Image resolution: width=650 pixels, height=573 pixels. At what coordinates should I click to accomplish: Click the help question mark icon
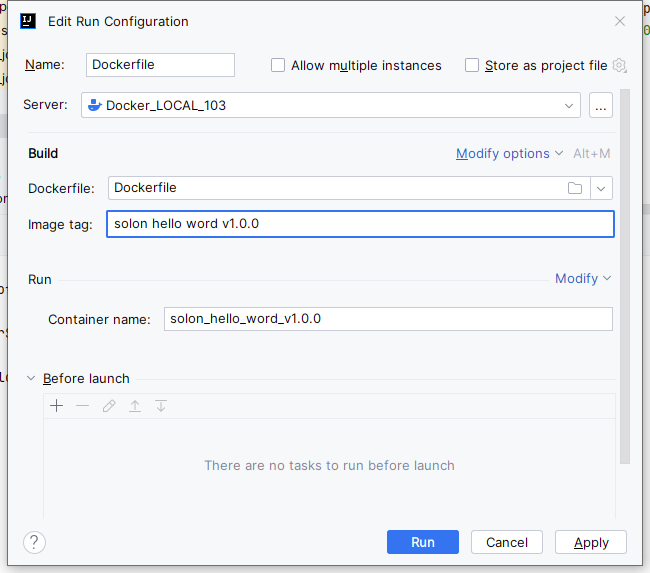[x=35, y=542]
